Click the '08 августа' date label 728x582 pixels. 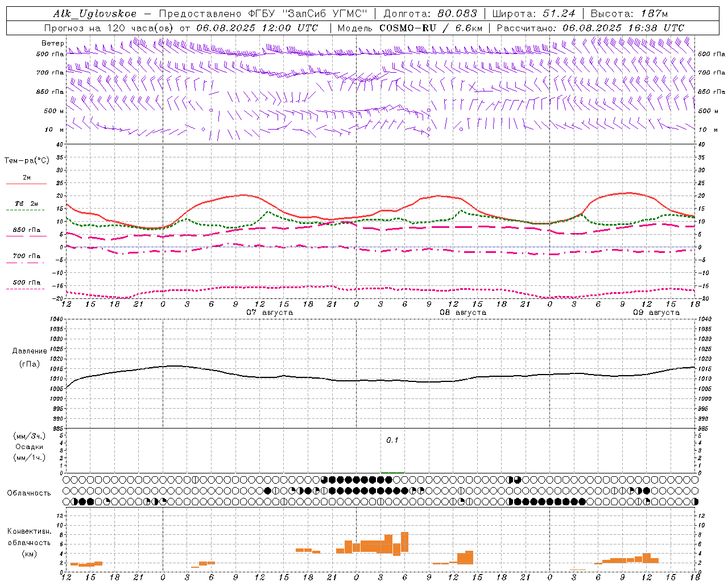tap(463, 313)
